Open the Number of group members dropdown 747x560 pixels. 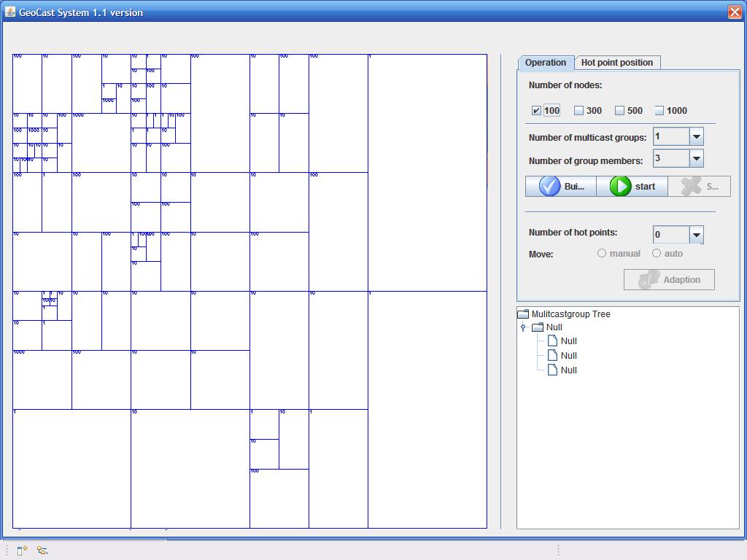coord(696,158)
